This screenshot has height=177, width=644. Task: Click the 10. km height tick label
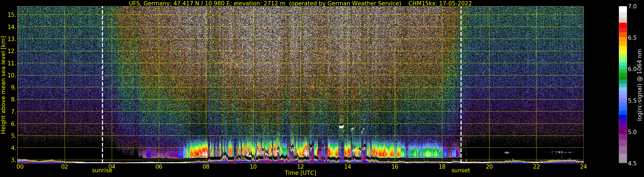point(12,75)
